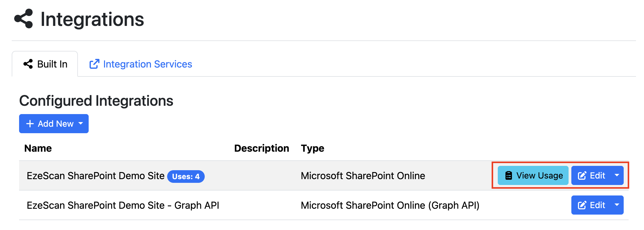Click the Add New button
Screen dimensions: 644x230
pyautogui.click(x=54, y=124)
